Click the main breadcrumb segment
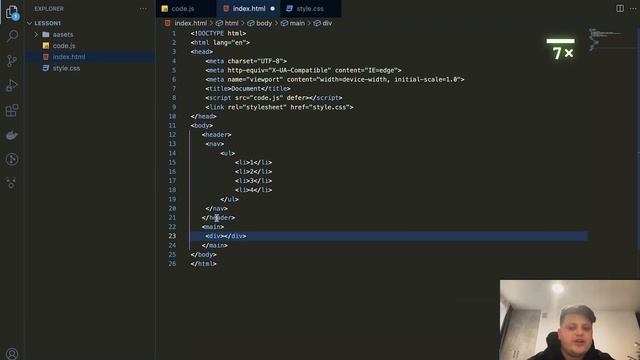 pyautogui.click(x=297, y=23)
